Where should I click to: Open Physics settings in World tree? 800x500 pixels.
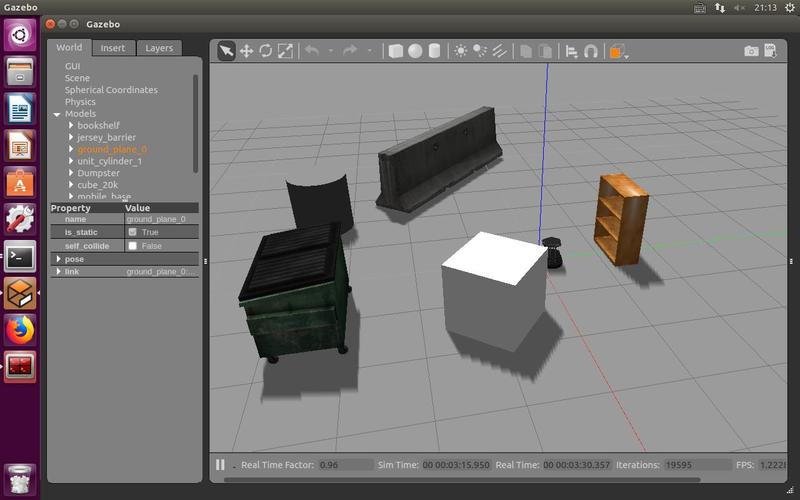(x=80, y=101)
